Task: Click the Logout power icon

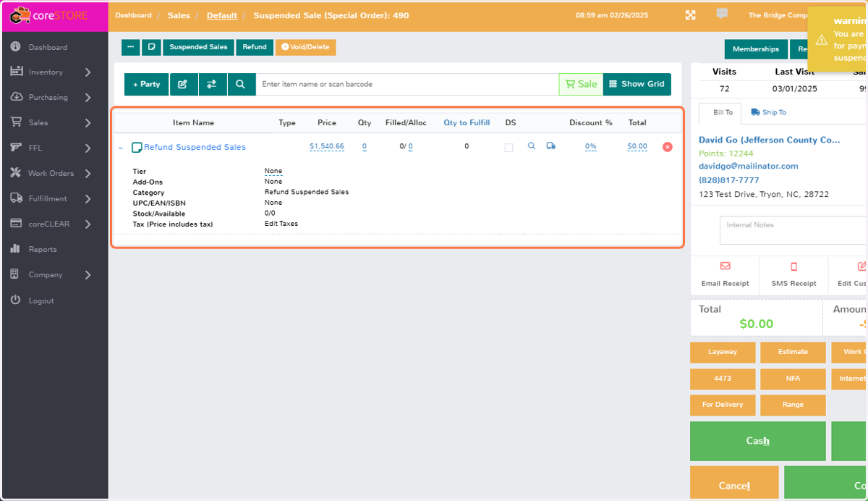Action: point(15,300)
